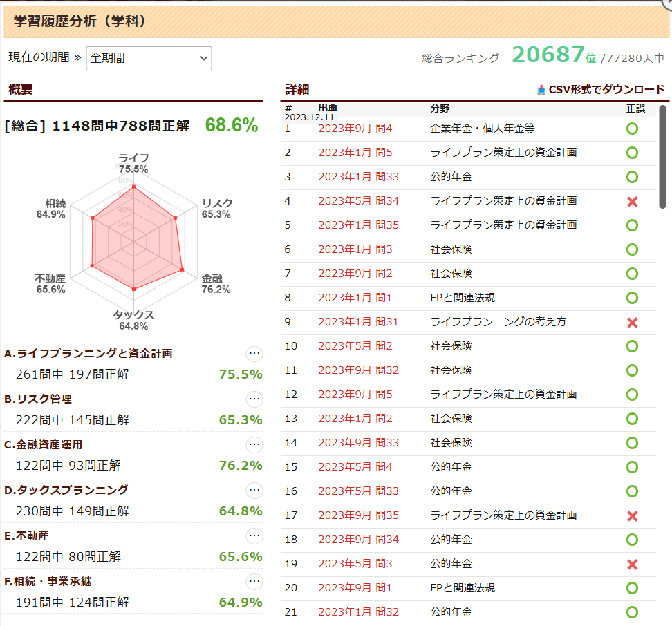Open question link 2023年9月 問35 in row 17
Image resolution: width=672 pixels, height=626 pixels.
[358, 515]
